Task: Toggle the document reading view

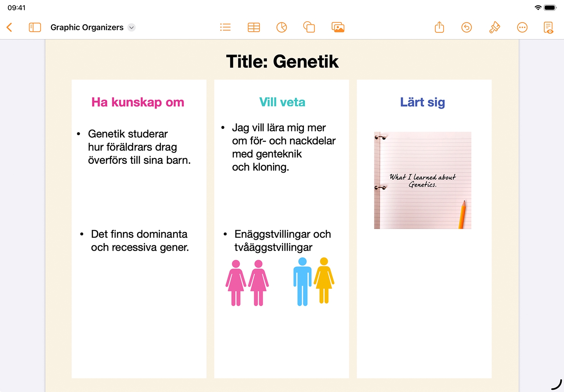Action: tap(548, 27)
